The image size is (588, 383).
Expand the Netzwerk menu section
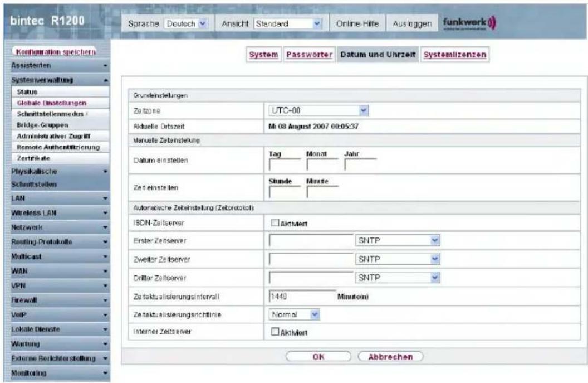59,227
